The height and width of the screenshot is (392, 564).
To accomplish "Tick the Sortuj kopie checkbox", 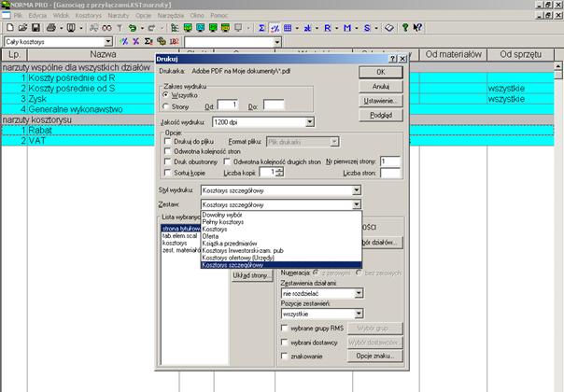I will [x=168, y=173].
